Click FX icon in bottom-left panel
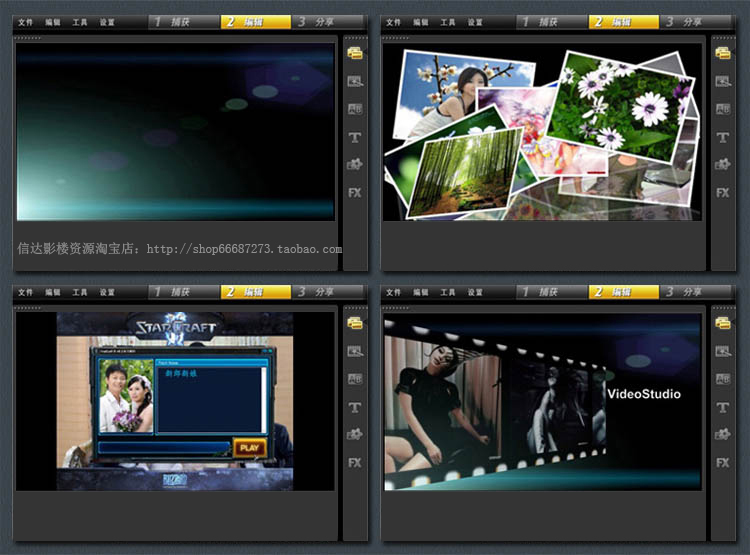The height and width of the screenshot is (555, 750). click(x=355, y=462)
